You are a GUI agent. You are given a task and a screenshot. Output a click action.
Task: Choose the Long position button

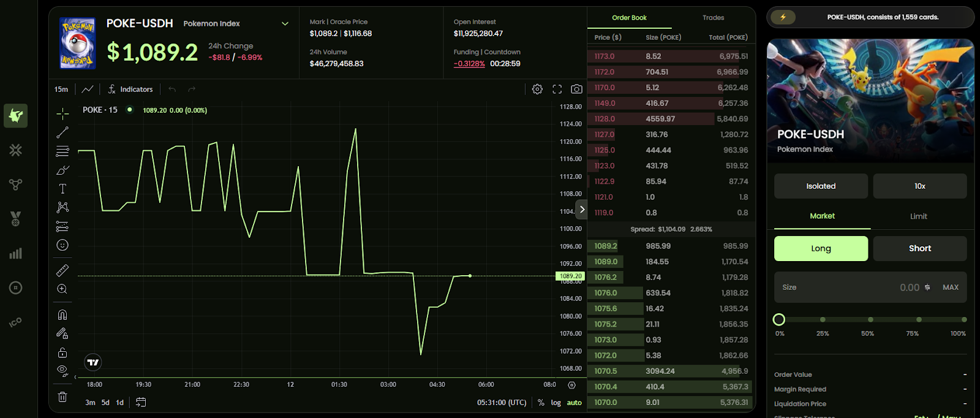[821, 248]
